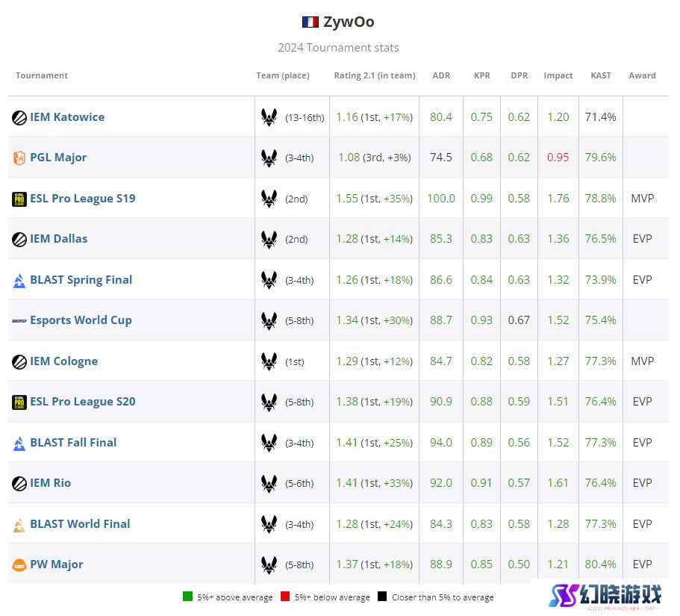Click Vitality logo in BLAST Spring Final row

(x=269, y=280)
